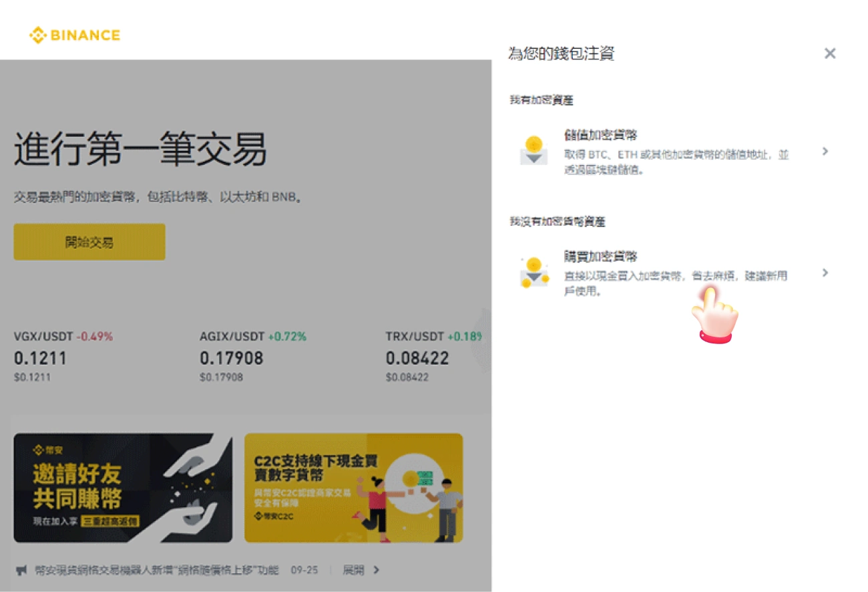The width and height of the screenshot is (868, 592).
Task: Close the 為您的錢包注資 panel
Action: coord(830,53)
